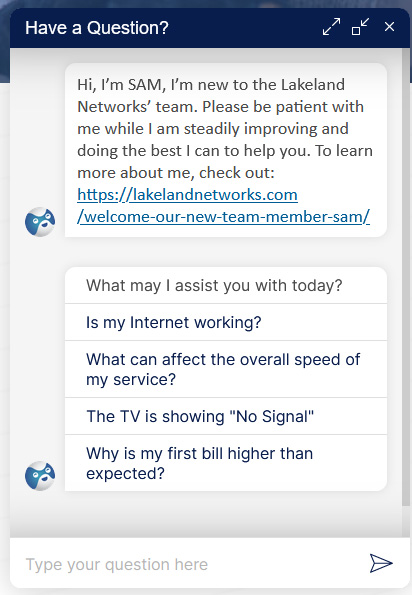
Task: Shrink the chat widget with the collapse icon
Action: coord(360,27)
